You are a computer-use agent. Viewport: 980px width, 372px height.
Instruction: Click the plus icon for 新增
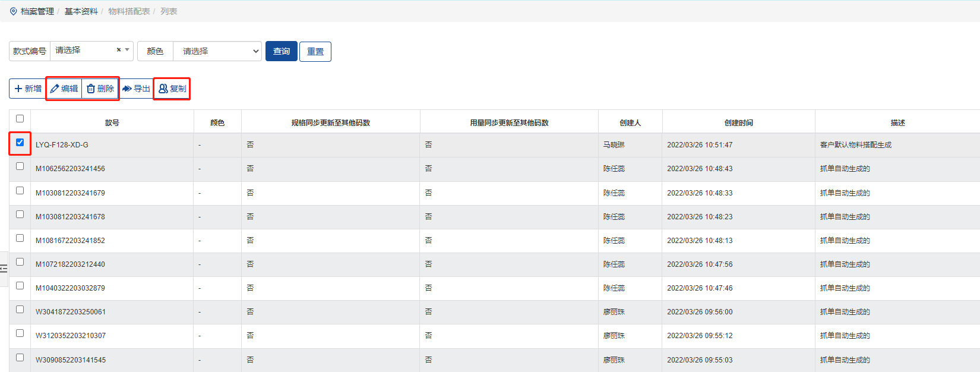18,89
